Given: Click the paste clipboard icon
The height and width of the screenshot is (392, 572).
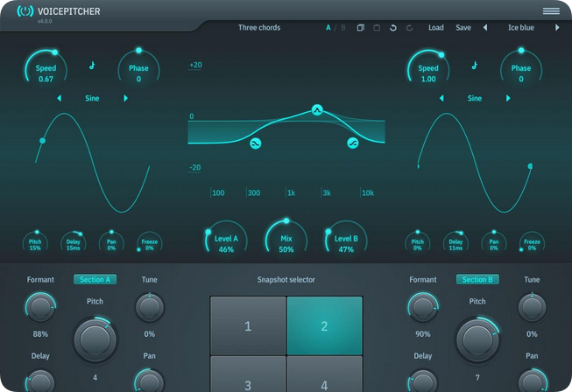Looking at the screenshot, I should 377,28.
